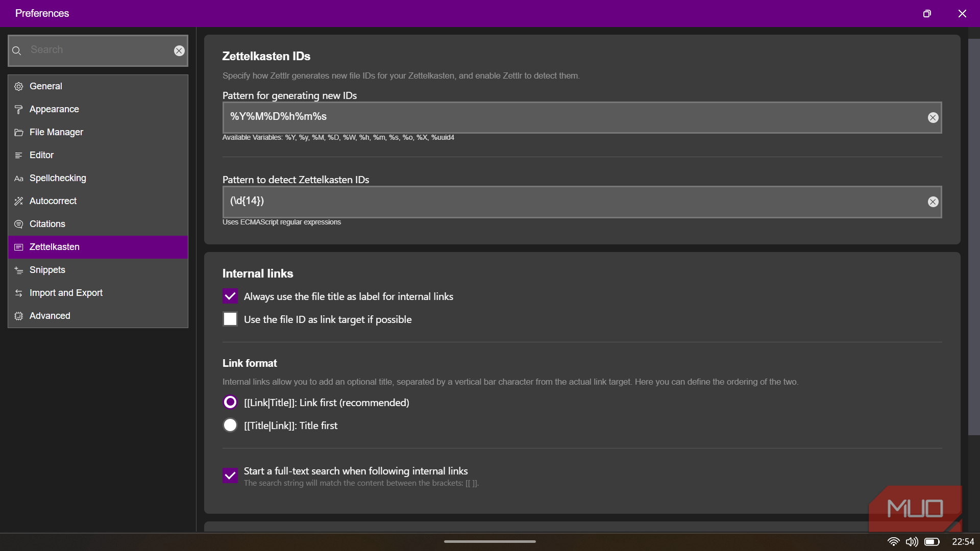
Task: Open the Wi-Fi tray icon
Action: pyautogui.click(x=893, y=542)
